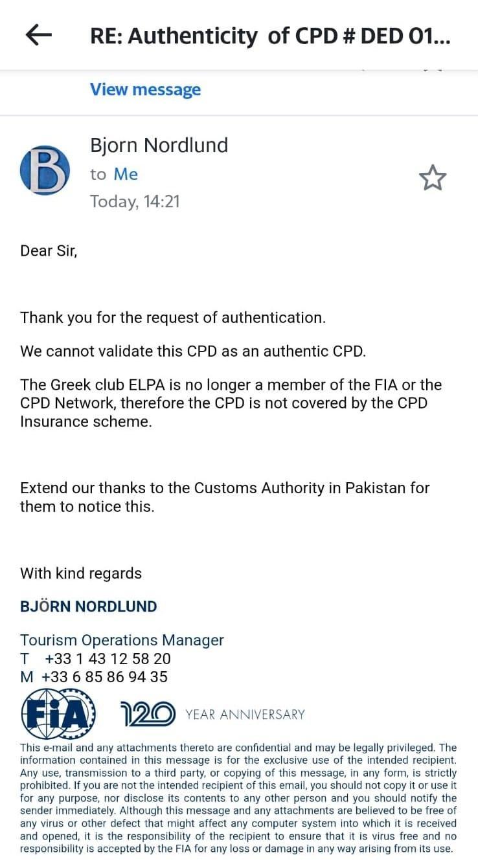Call the mobile number +33 6 85 86 94 35

coord(104,677)
